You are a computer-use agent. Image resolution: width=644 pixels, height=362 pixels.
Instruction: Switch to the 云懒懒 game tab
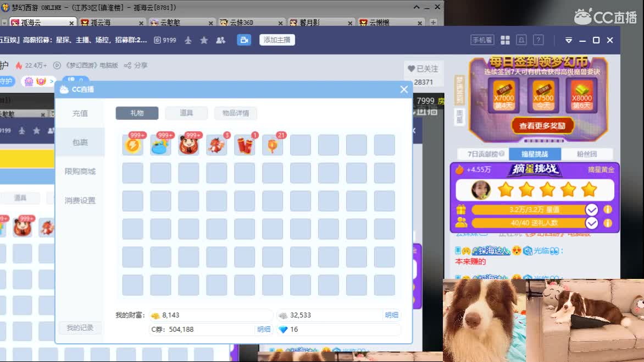390,23
